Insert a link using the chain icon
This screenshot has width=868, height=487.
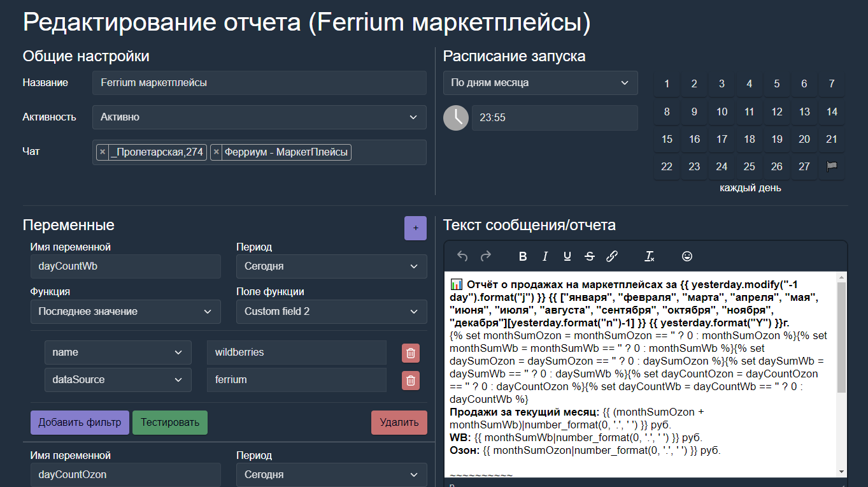[611, 256]
